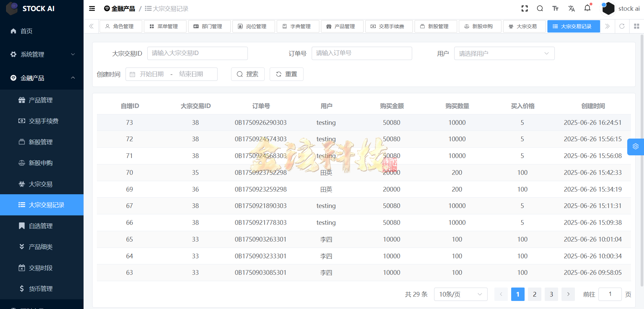
Task: Click the search magnifier icon in the header
Action: (540, 8)
